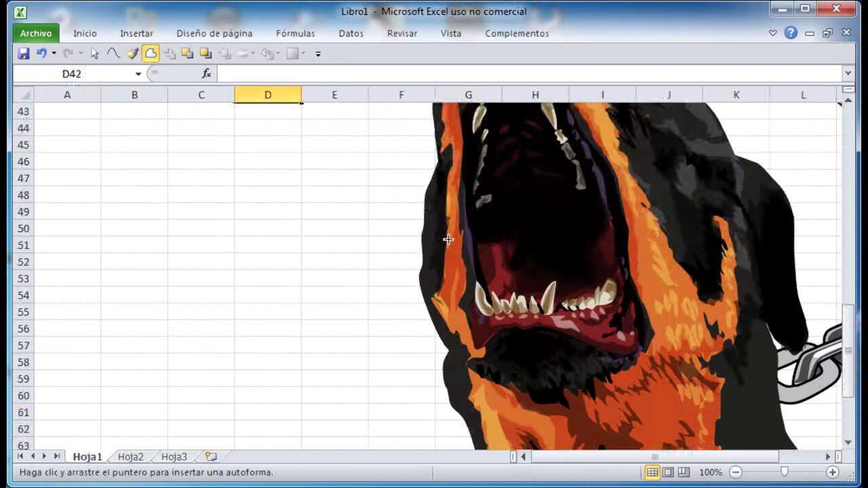Click the vertical scrollbar down arrow
The image size is (868, 488).
pyautogui.click(x=848, y=442)
